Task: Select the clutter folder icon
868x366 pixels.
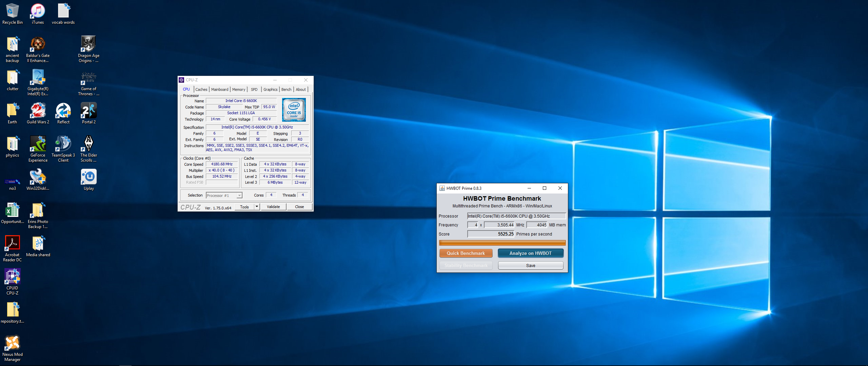Action: (13, 80)
